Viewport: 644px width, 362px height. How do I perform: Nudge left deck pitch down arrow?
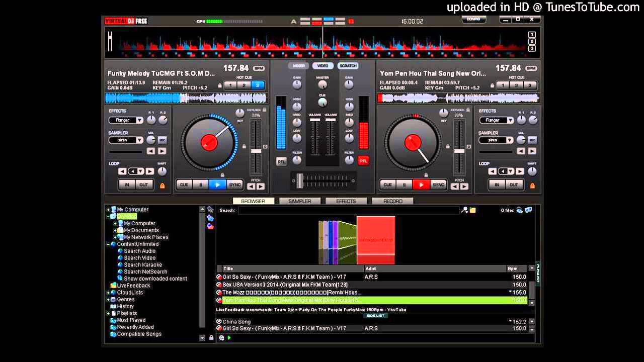click(x=251, y=187)
